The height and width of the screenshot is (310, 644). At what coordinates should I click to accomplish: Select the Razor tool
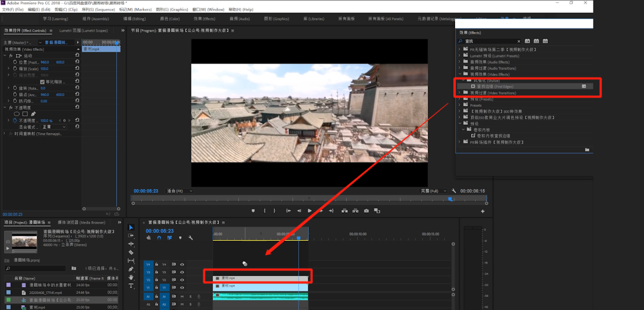pyautogui.click(x=131, y=252)
